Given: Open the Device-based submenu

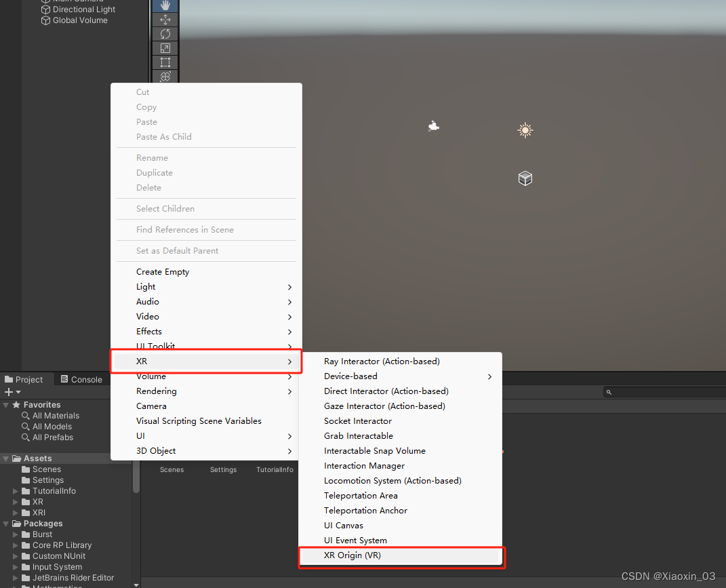Looking at the screenshot, I should [350, 376].
